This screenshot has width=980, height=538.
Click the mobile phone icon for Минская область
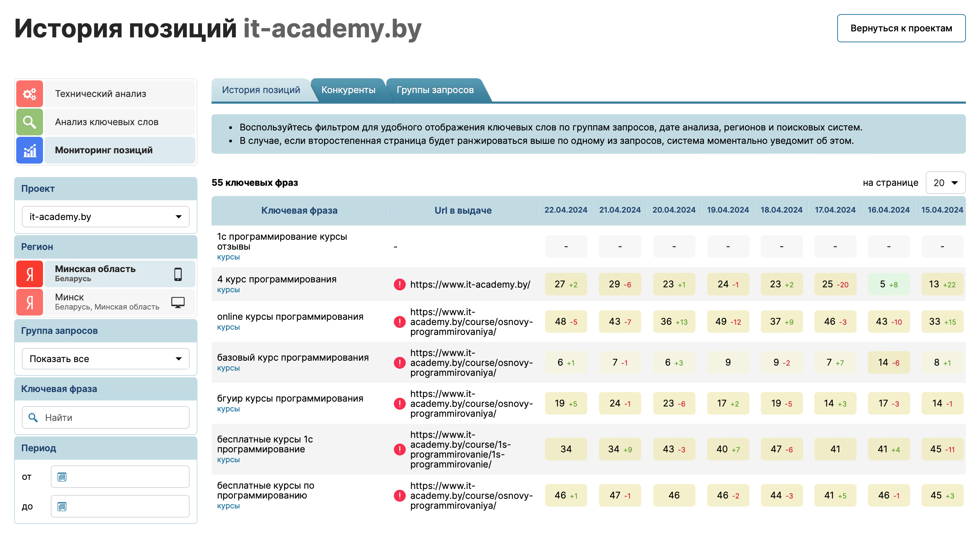click(x=178, y=274)
